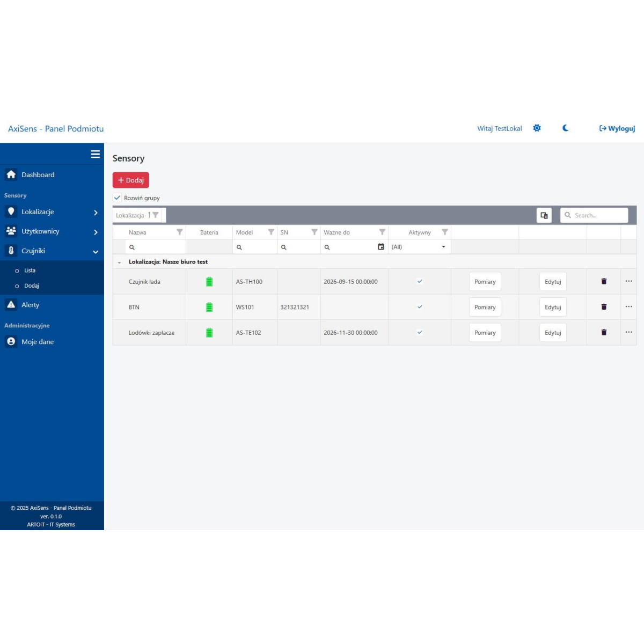Open settings via the gear icon
Image resolution: width=644 pixels, height=644 pixels.
point(537,128)
